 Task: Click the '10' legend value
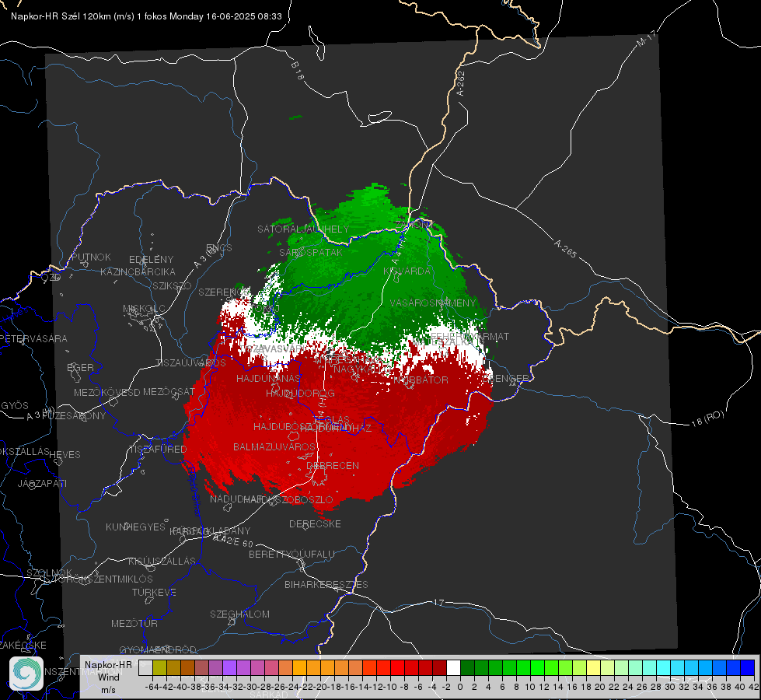coord(530,687)
